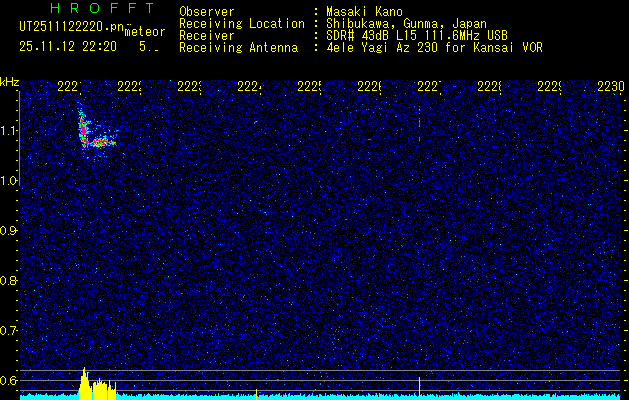The image size is (629, 400).
Task: Click the word meteor in header
Action: tap(145, 32)
